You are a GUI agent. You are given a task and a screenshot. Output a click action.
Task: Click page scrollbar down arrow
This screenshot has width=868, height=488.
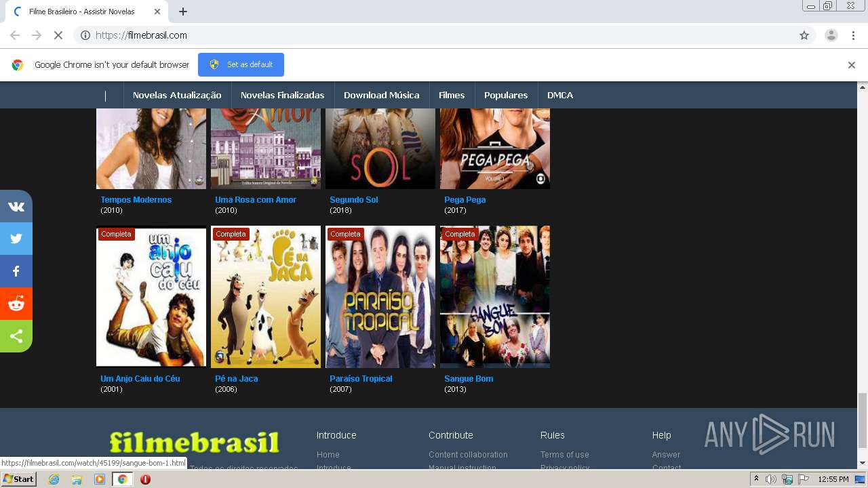click(863, 464)
